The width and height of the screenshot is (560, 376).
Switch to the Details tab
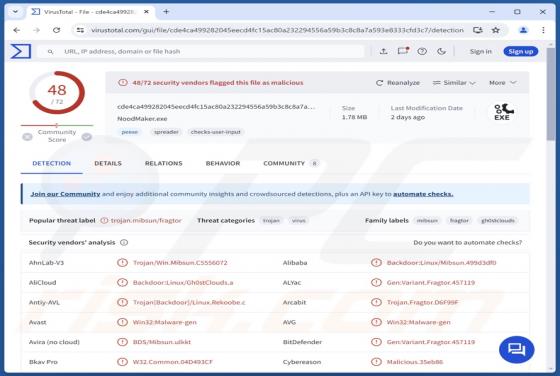tap(108, 164)
